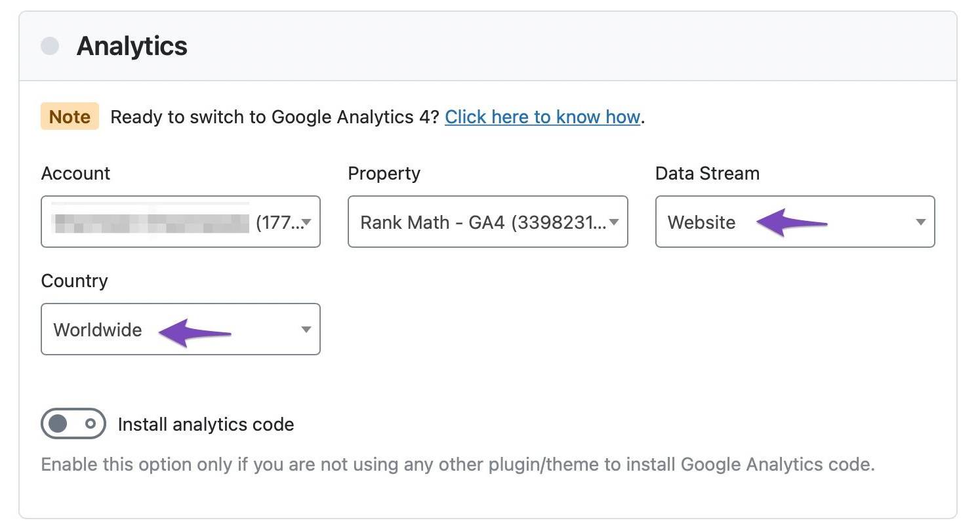Click the Country field label
This screenshot has height=531, width=980.
tap(74, 281)
